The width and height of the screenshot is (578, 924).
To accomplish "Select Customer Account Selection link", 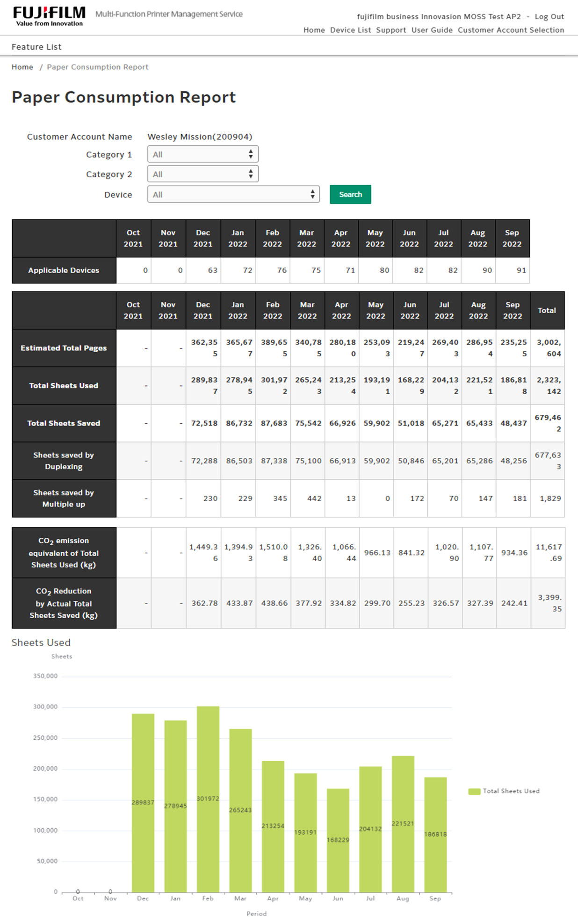I will point(511,30).
